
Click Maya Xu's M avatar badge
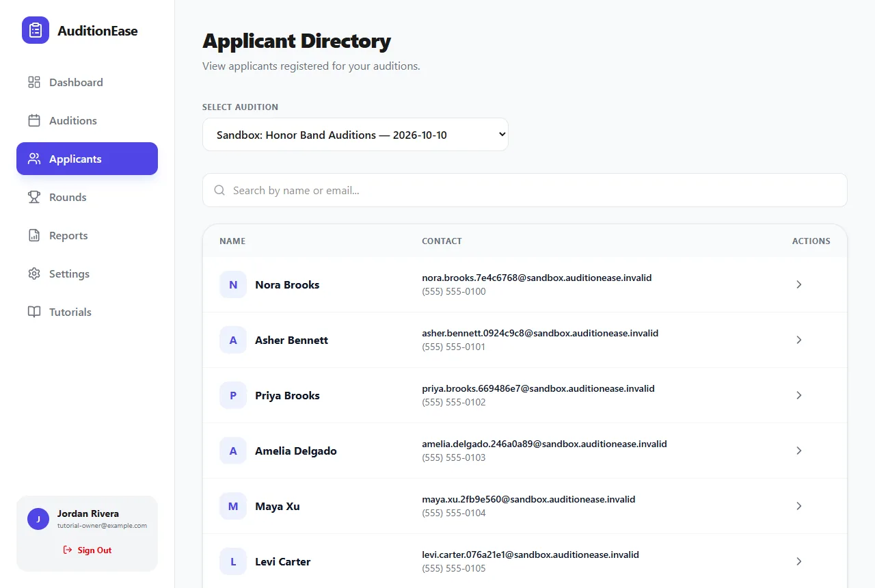pyautogui.click(x=233, y=506)
